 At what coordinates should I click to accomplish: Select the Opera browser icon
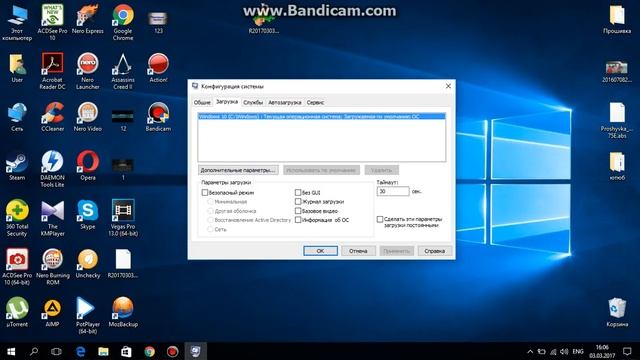[88, 165]
